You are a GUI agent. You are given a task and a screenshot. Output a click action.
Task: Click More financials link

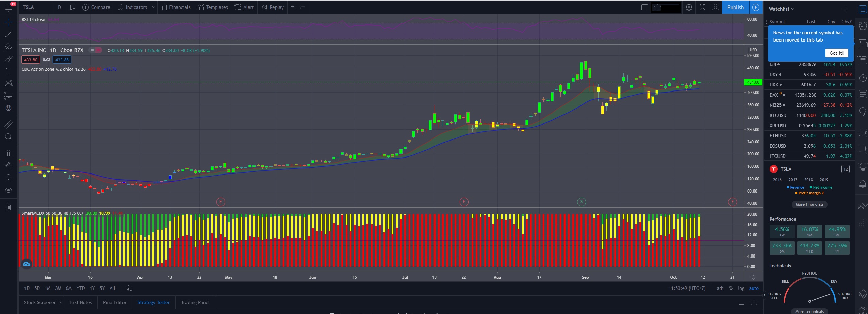pos(809,204)
